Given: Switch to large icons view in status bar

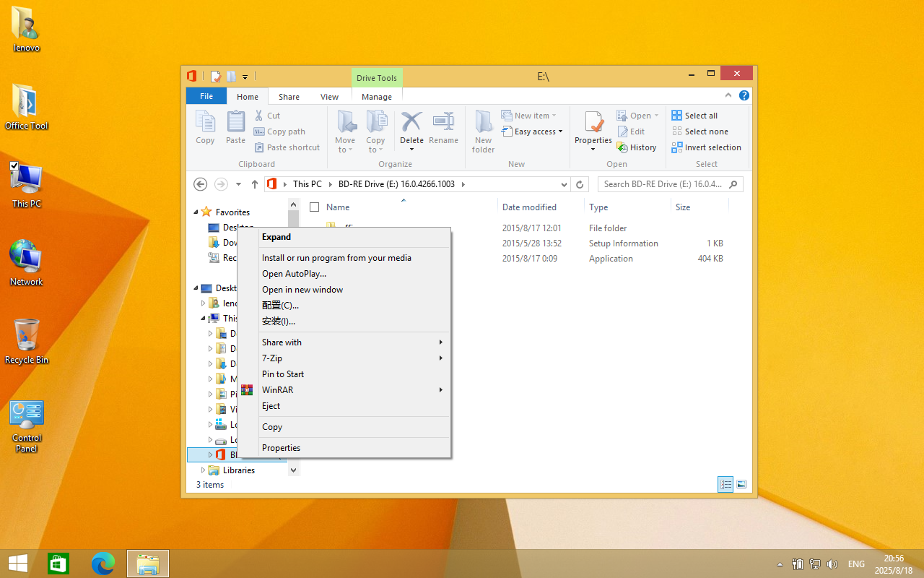Looking at the screenshot, I should click(741, 485).
